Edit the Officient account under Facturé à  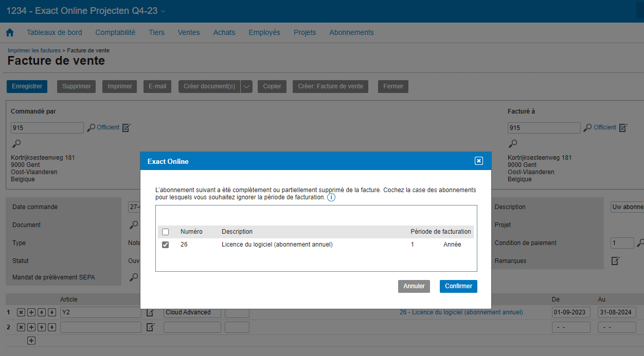623,127
